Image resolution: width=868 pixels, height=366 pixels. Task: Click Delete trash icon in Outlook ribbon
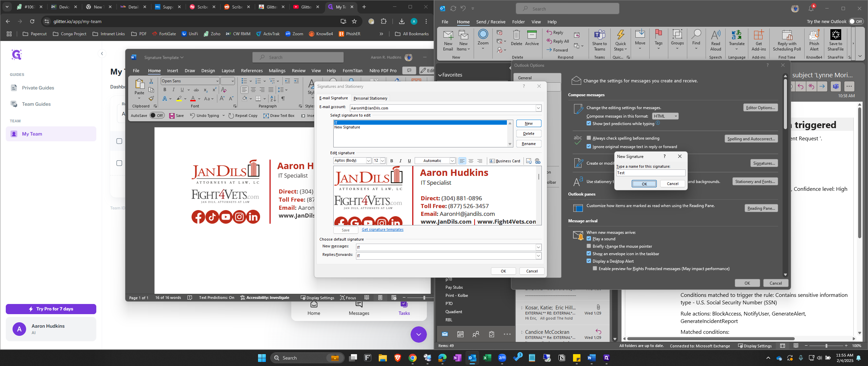pyautogui.click(x=516, y=38)
